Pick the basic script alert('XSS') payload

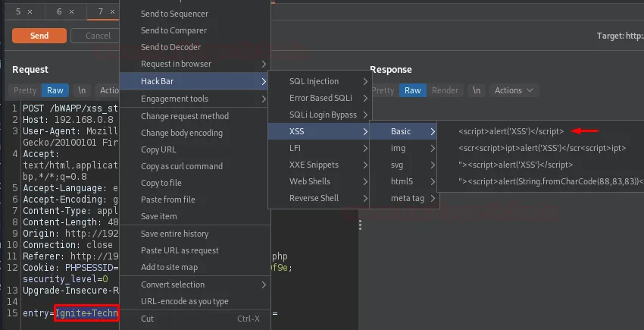coord(511,131)
